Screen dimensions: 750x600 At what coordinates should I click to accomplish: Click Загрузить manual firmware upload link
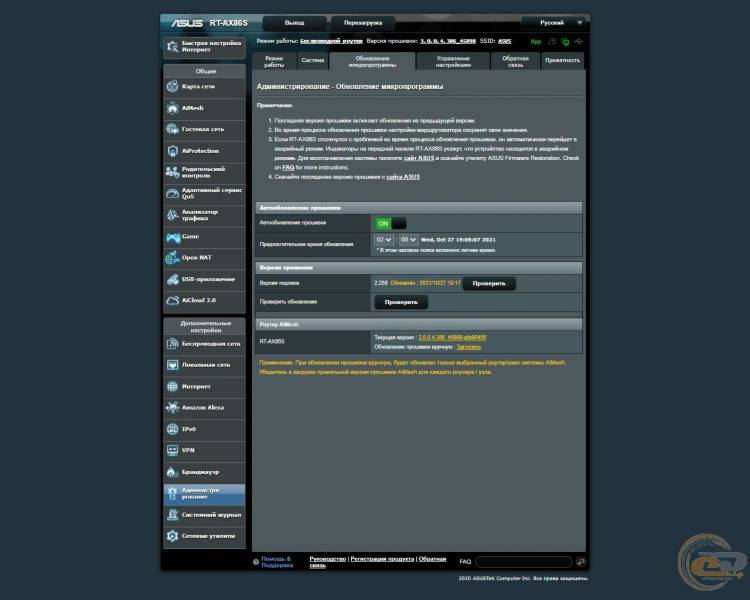click(x=468, y=347)
